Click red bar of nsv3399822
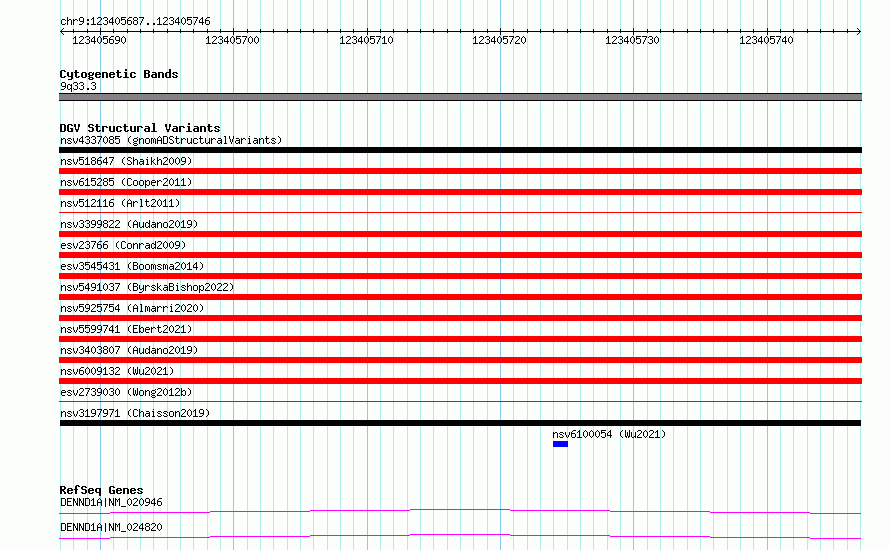 pyautogui.click(x=460, y=234)
